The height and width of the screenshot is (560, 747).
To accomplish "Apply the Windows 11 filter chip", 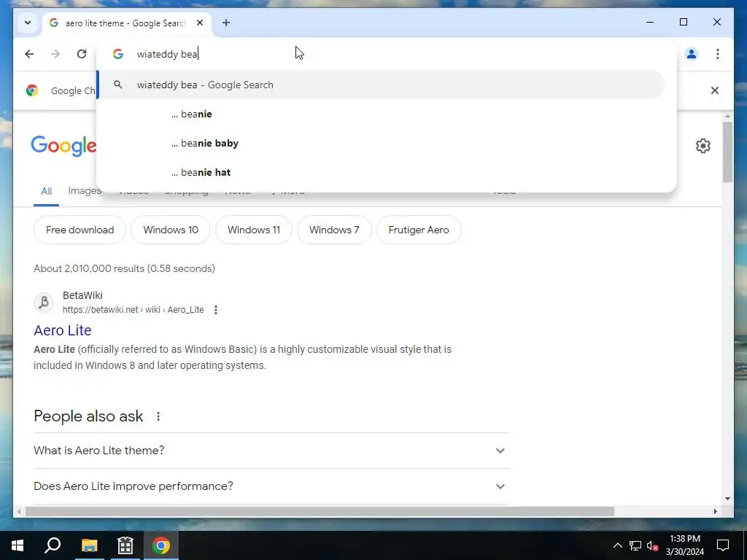I will 253,230.
